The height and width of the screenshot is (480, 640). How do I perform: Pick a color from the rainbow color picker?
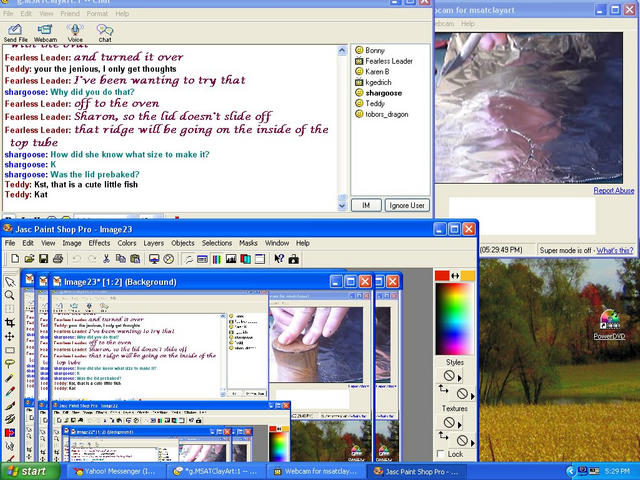454,319
